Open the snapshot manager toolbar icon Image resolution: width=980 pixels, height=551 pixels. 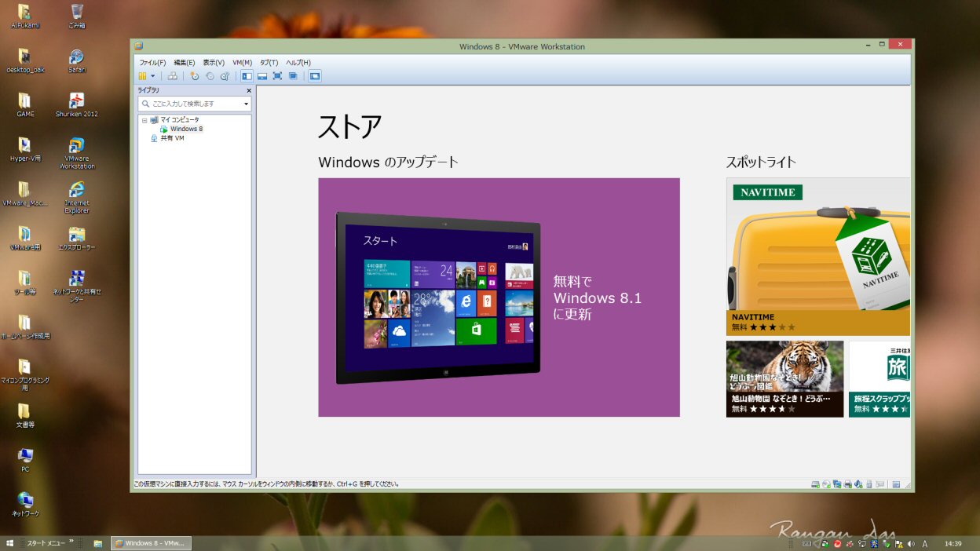pyautogui.click(x=225, y=76)
